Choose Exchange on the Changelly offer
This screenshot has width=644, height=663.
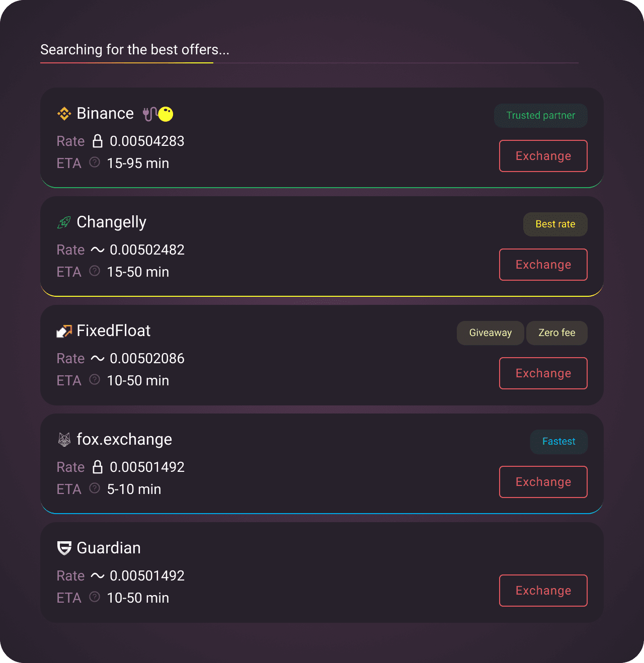(x=543, y=265)
